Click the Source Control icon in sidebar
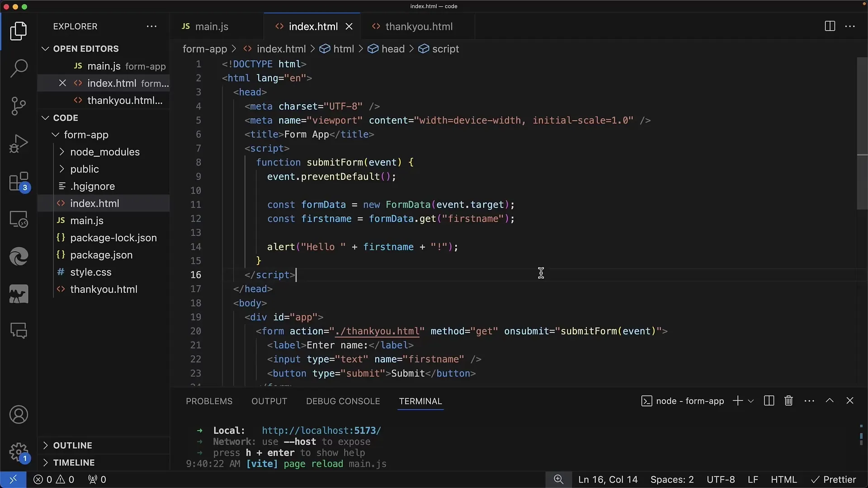This screenshot has height=488, width=868. (x=19, y=105)
